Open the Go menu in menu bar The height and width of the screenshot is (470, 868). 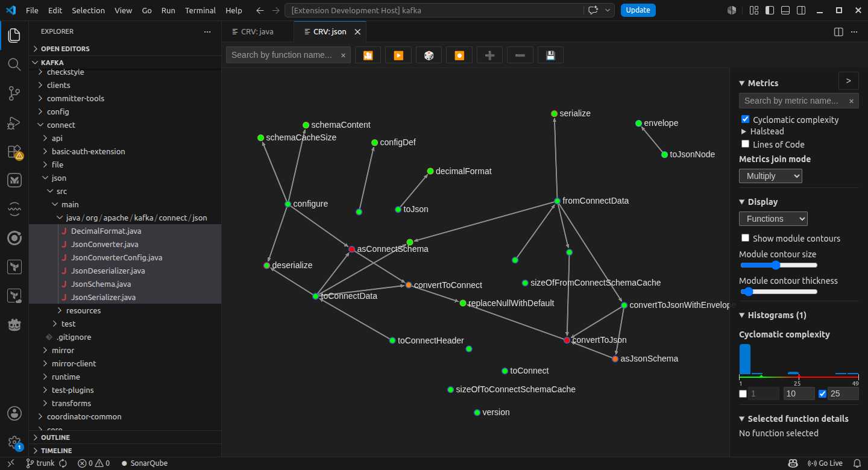pos(147,10)
